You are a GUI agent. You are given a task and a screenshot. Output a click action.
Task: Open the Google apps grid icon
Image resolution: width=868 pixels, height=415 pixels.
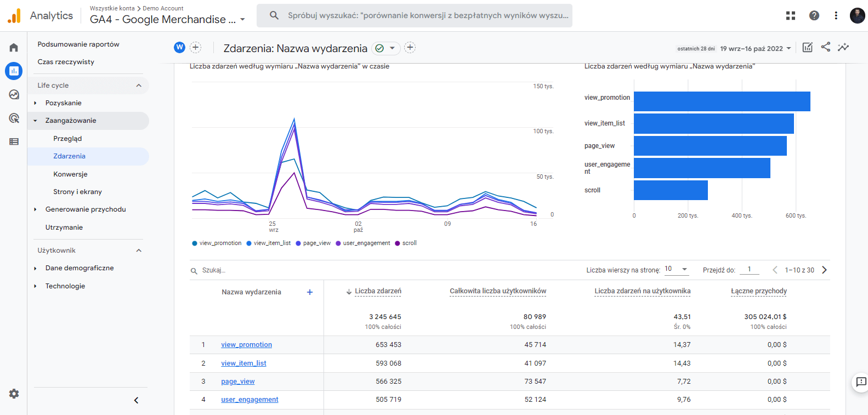pos(790,15)
